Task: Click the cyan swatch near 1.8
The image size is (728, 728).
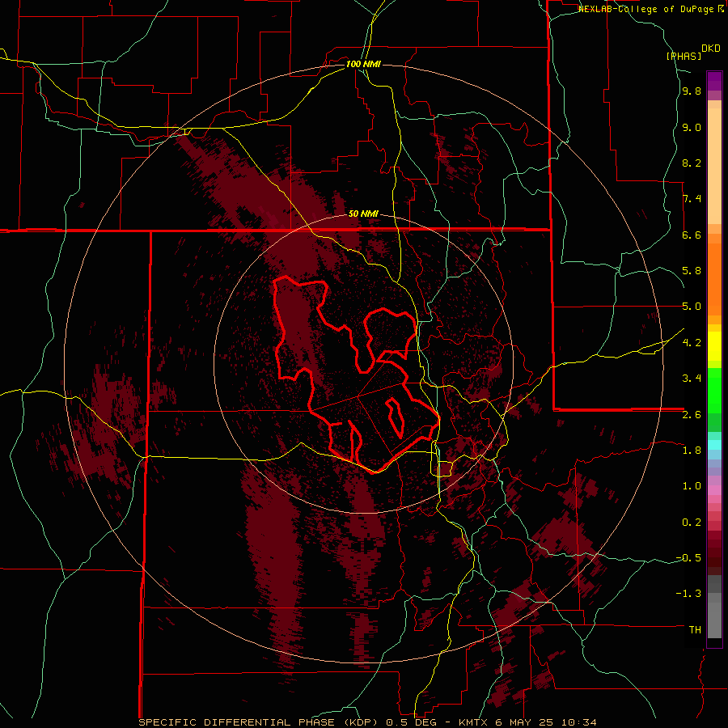Action: tap(714, 445)
